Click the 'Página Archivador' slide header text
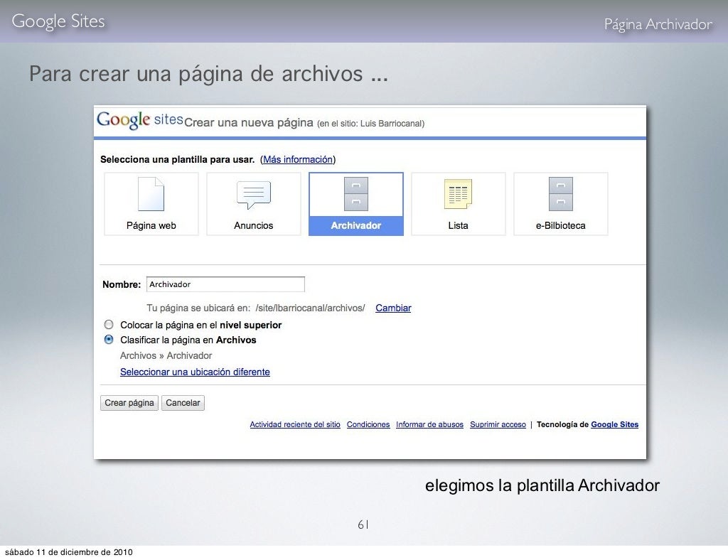The image size is (728, 560). pos(658,24)
